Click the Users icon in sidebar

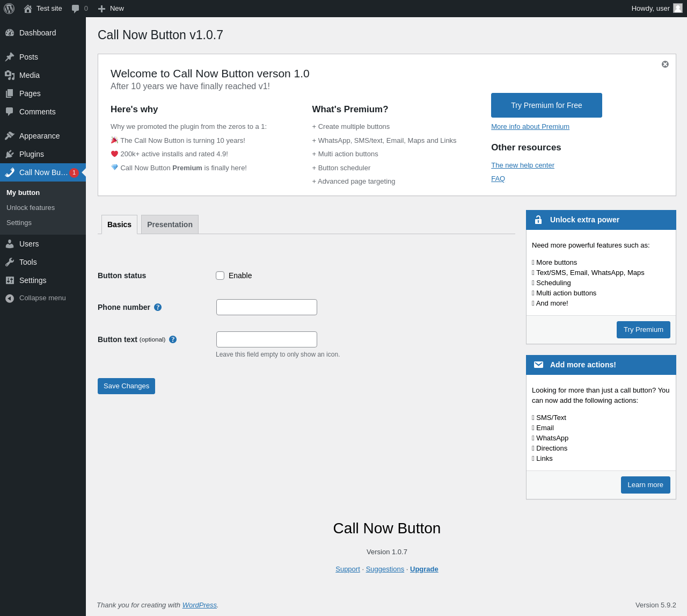[10, 244]
